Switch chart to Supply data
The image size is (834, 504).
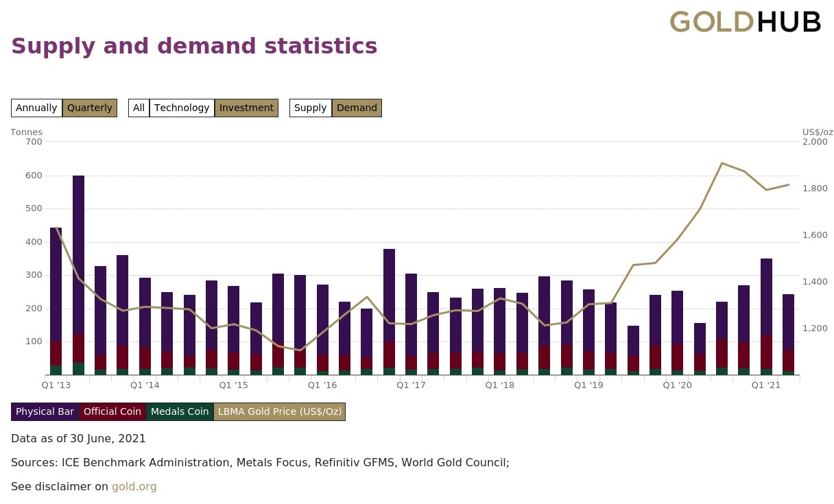click(x=310, y=108)
